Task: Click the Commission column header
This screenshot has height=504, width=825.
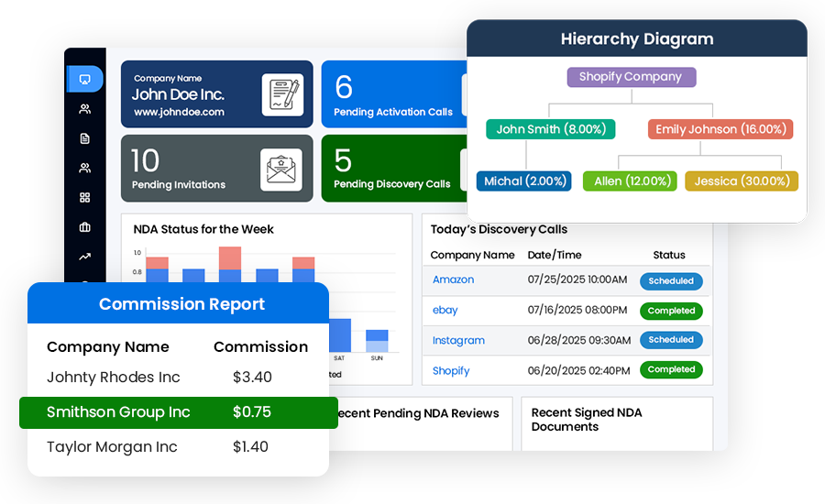Action: 260,346
